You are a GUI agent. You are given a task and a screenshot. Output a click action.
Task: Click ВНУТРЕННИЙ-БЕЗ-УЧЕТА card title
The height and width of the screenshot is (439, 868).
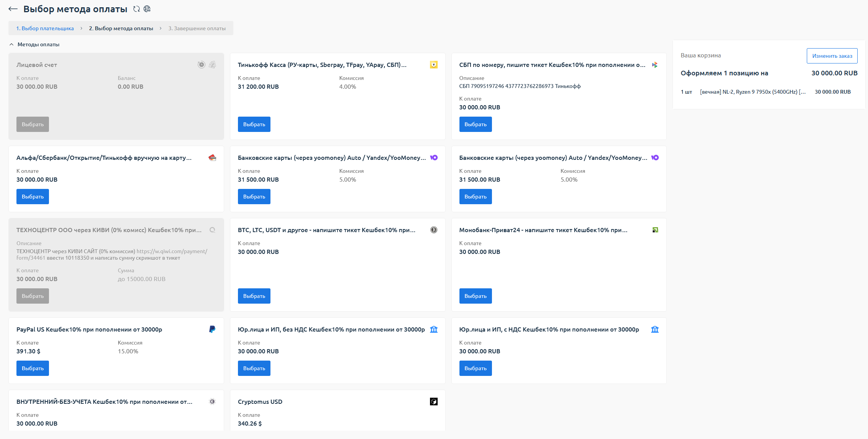104,402
